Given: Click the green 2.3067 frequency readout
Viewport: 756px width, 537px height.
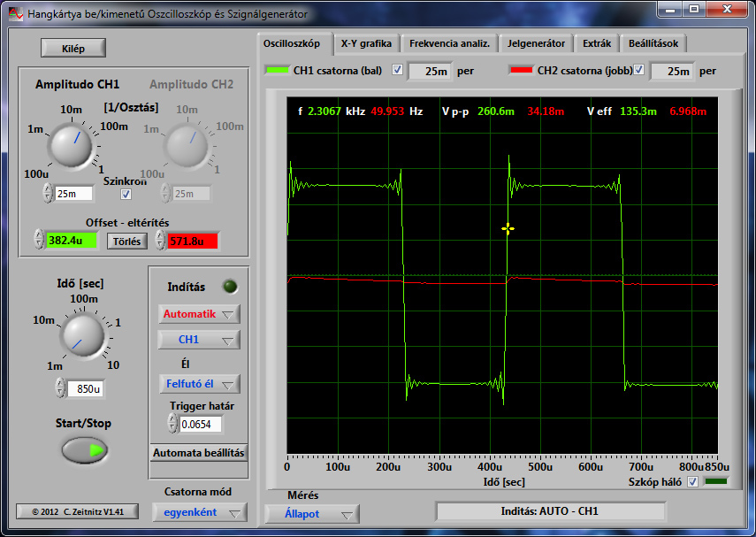Looking at the screenshot, I should click(324, 111).
